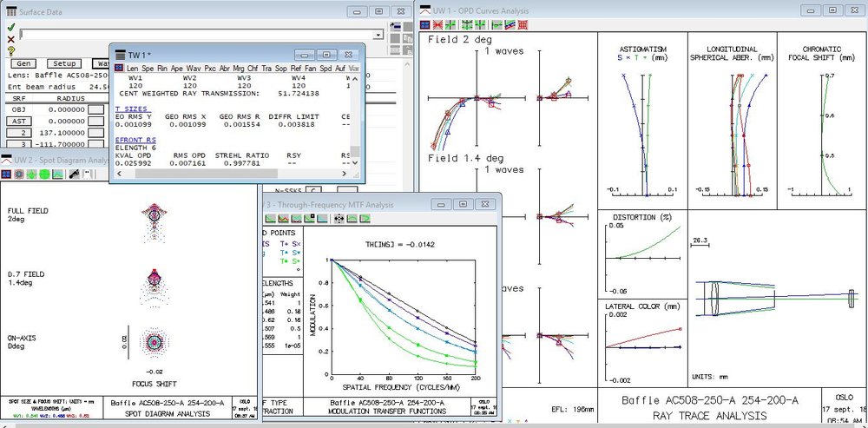Open help with the yellow question mark icon
Viewport: 868px width, 428px height.
(x=10, y=51)
